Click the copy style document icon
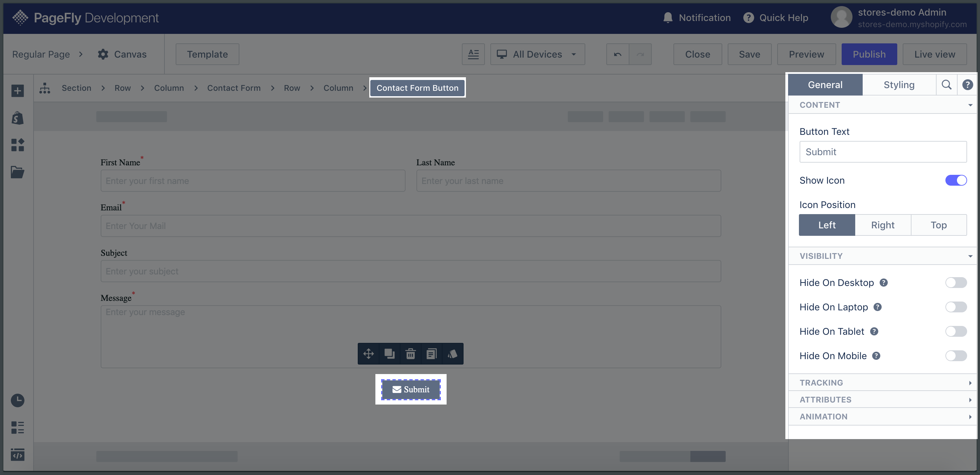This screenshot has height=475, width=980. click(431, 354)
